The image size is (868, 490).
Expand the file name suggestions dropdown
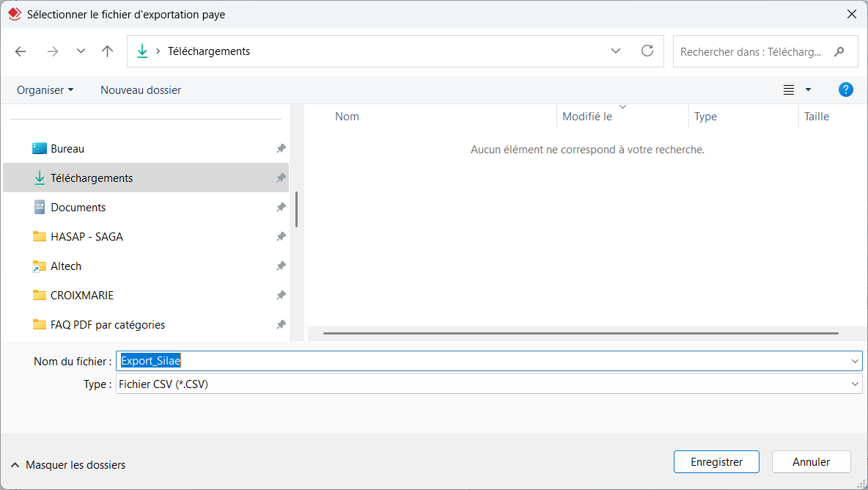point(855,361)
